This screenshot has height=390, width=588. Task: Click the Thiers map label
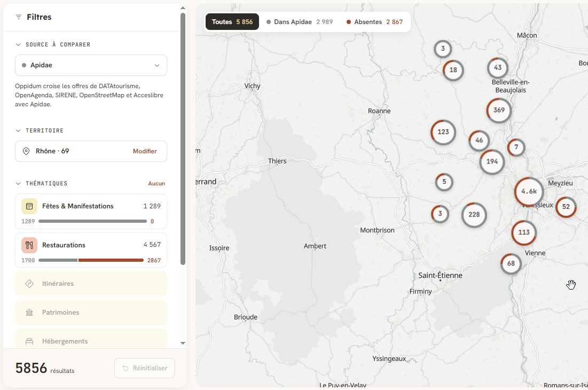coord(277,161)
